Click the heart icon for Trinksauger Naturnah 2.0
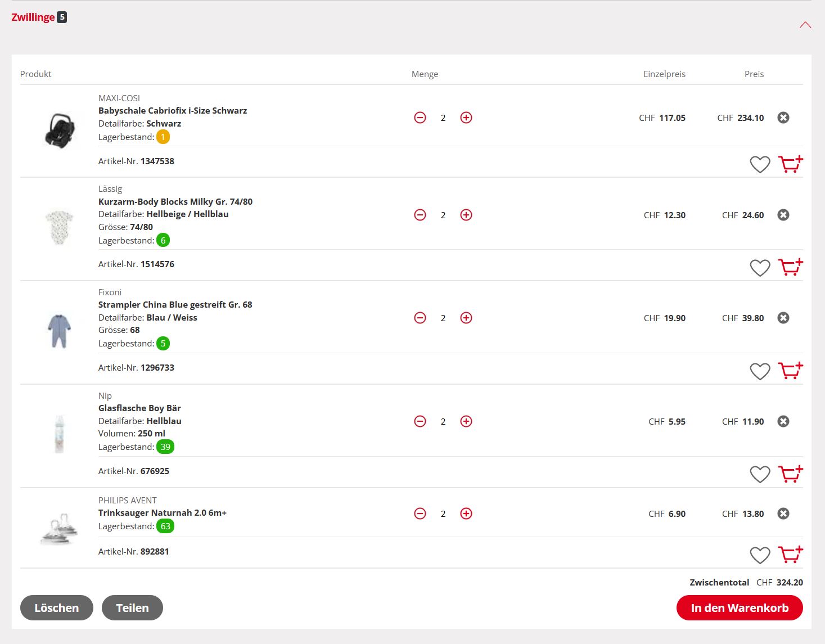The height and width of the screenshot is (644, 825). [x=760, y=555]
